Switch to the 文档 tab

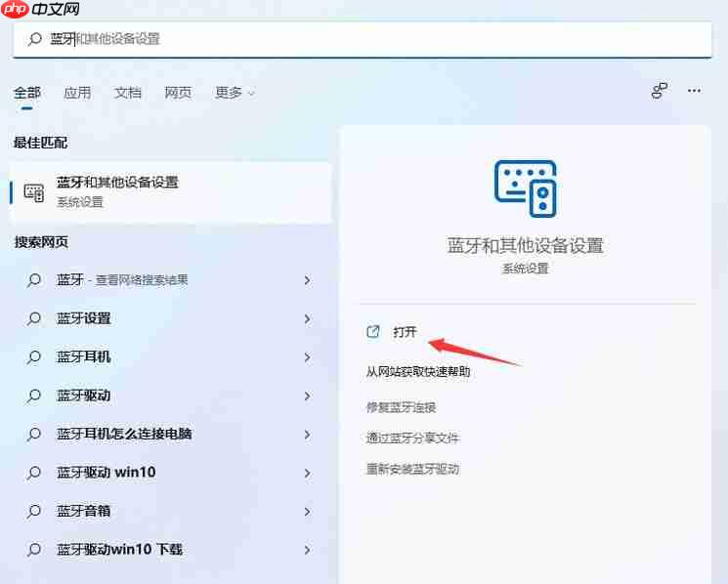tap(128, 93)
